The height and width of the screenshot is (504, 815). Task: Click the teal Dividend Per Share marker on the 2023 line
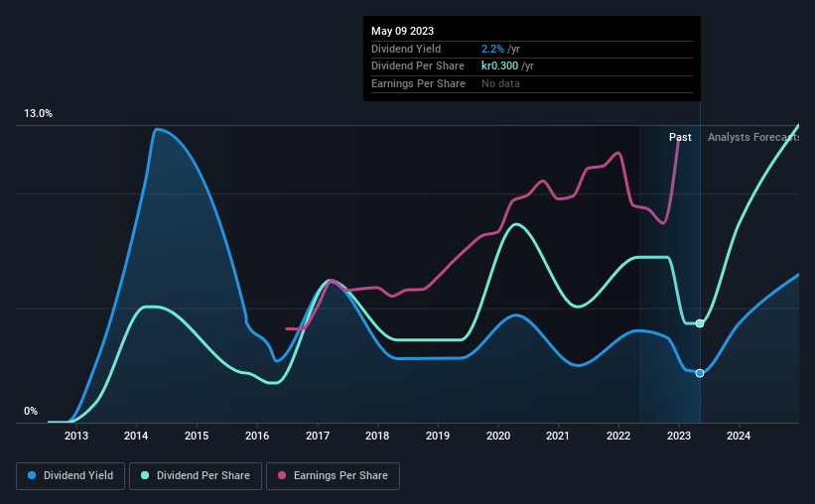(x=700, y=323)
